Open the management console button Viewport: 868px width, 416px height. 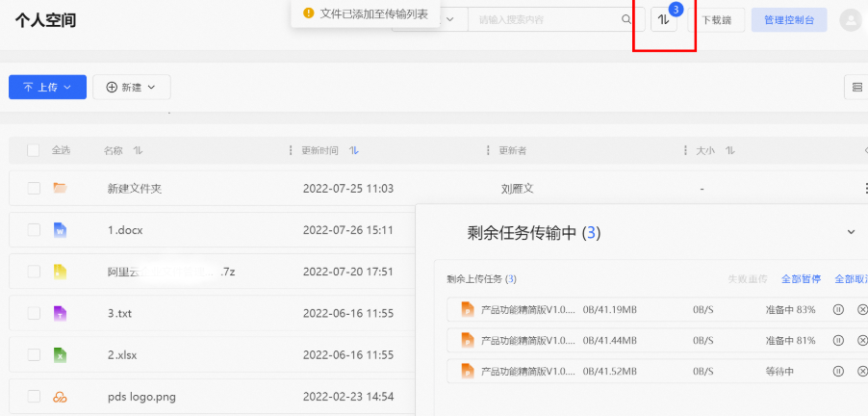pos(789,20)
